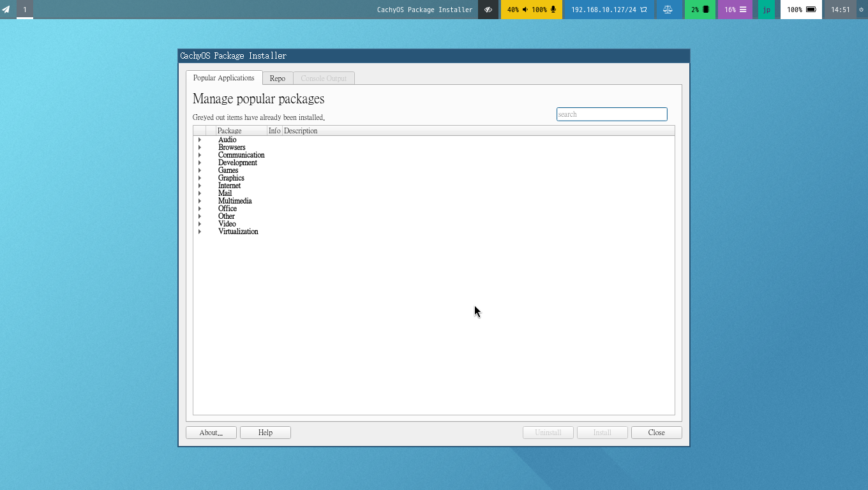Click the 14:51 clock

[x=840, y=10]
